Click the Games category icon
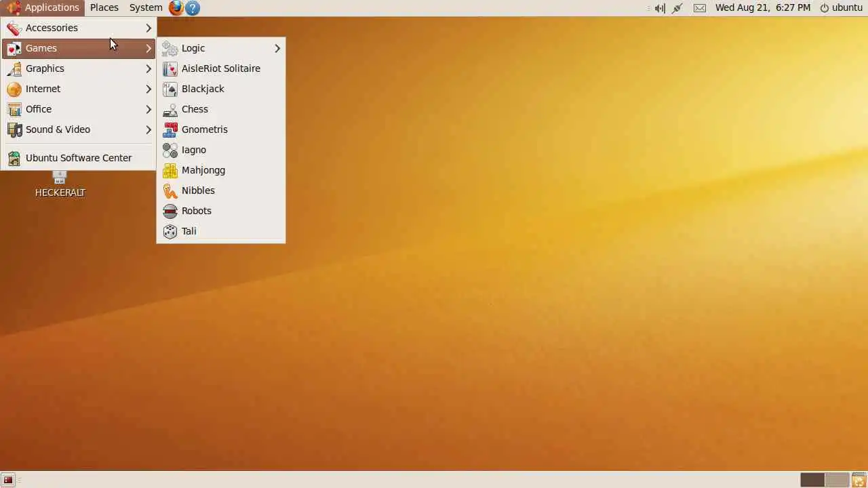 pos(14,48)
